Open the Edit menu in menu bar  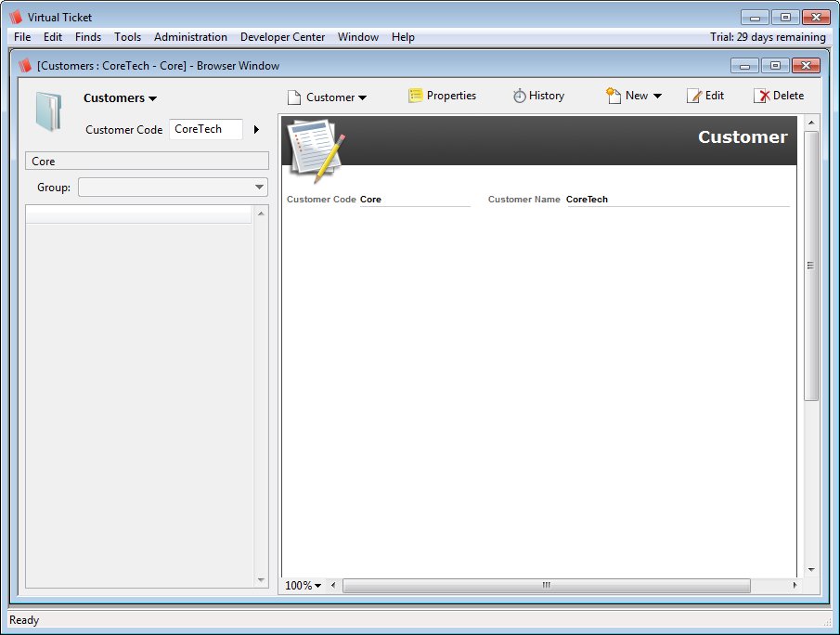pyautogui.click(x=53, y=37)
